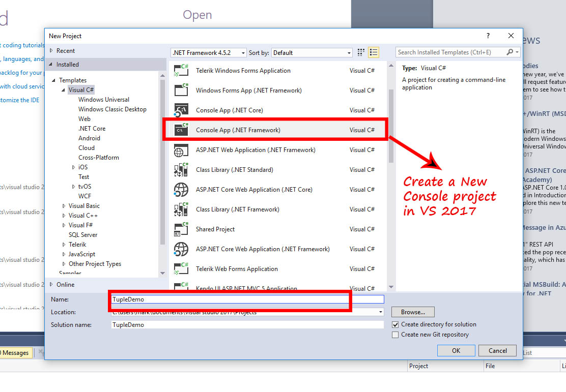Viewport: 566px width, 392px height.
Task: Expand the Visual F# node
Action: 64,225
